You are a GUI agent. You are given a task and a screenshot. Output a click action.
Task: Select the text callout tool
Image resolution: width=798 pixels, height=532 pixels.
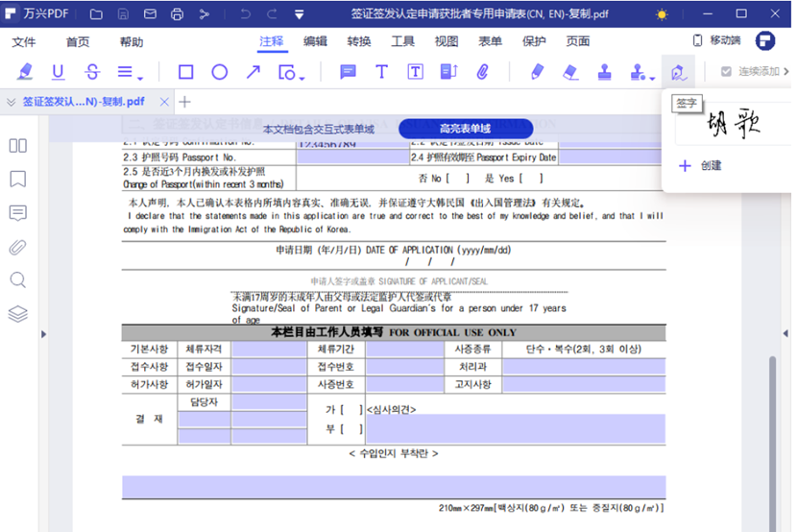tap(448, 72)
